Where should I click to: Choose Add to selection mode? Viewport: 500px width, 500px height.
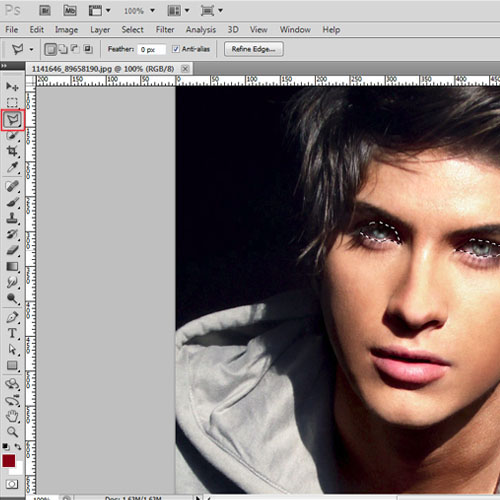tap(63, 49)
